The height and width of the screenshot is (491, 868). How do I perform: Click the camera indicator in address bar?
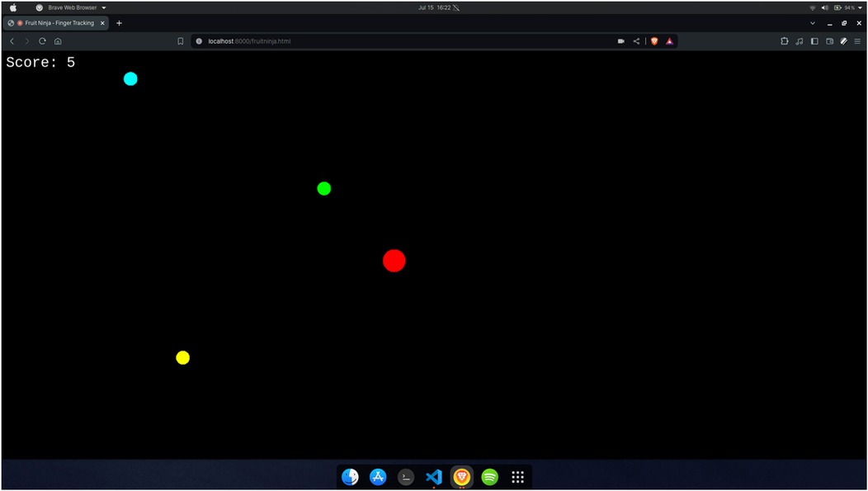pyautogui.click(x=620, y=41)
